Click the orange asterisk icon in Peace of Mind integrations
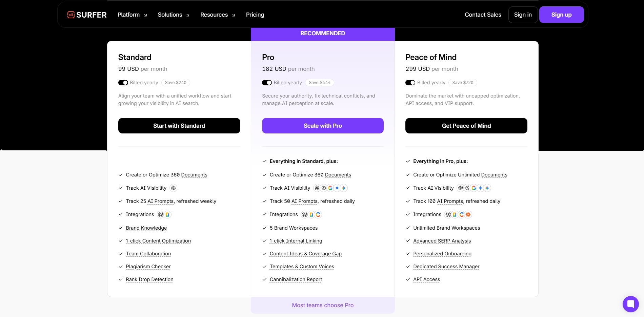Screen dimensions: 644x317 coord(468,214)
